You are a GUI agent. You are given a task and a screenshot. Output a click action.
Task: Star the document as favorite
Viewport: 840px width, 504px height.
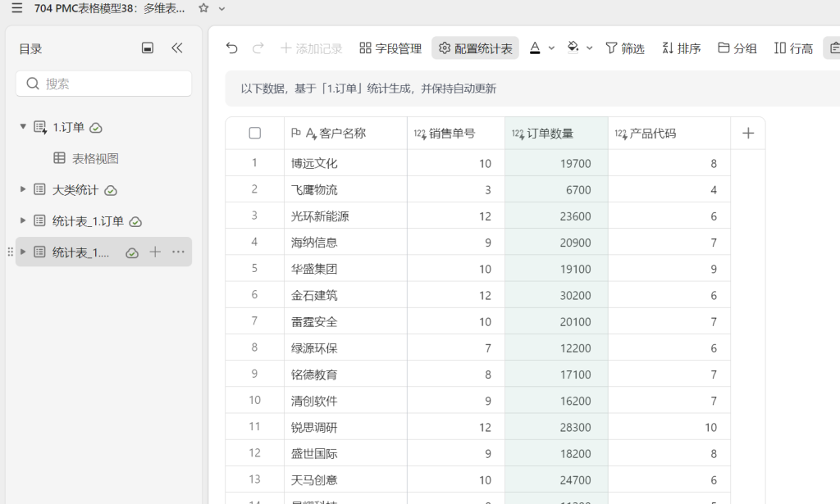click(x=203, y=8)
